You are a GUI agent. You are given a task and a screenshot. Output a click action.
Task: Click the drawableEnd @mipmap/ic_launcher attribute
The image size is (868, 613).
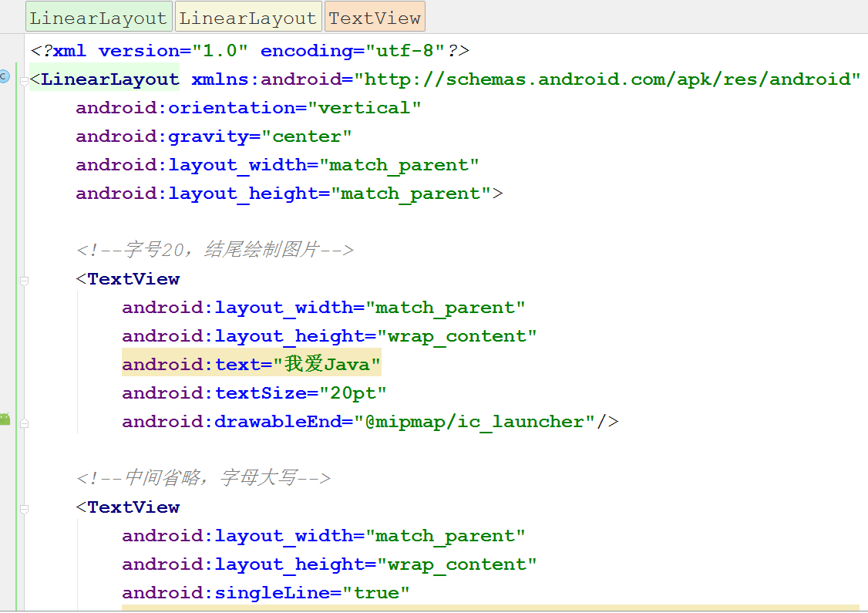pos(370,422)
